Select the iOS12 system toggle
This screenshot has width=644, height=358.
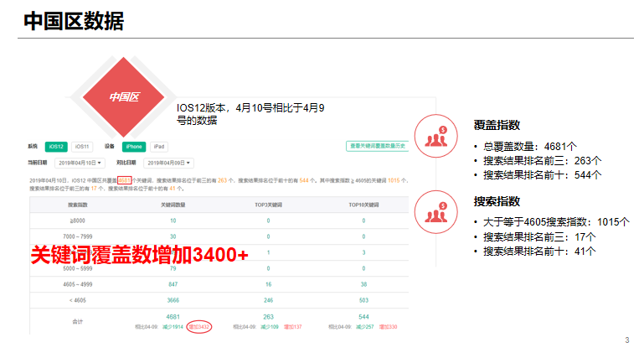pos(56,146)
